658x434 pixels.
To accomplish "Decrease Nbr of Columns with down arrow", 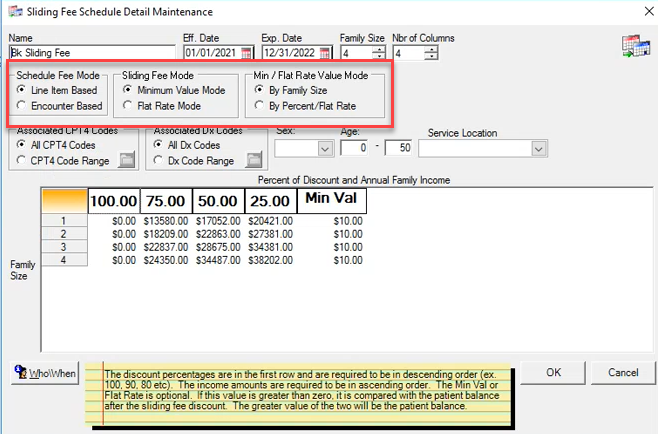I will [x=431, y=56].
